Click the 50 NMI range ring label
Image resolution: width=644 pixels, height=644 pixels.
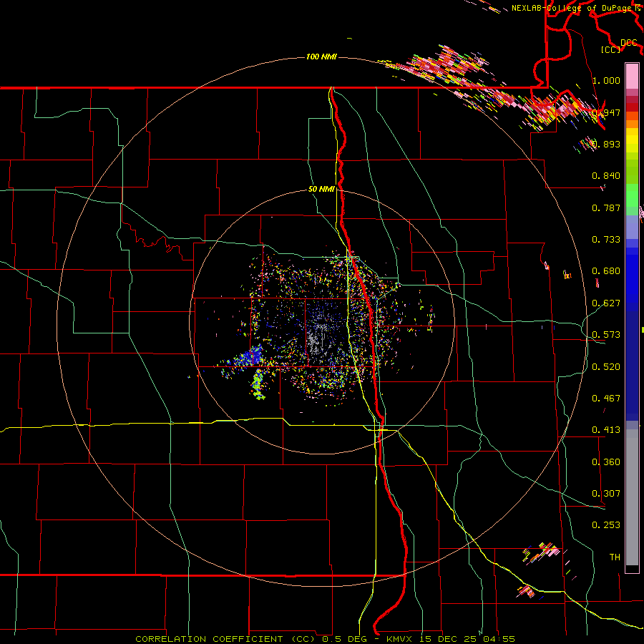(x=321, y=189)
